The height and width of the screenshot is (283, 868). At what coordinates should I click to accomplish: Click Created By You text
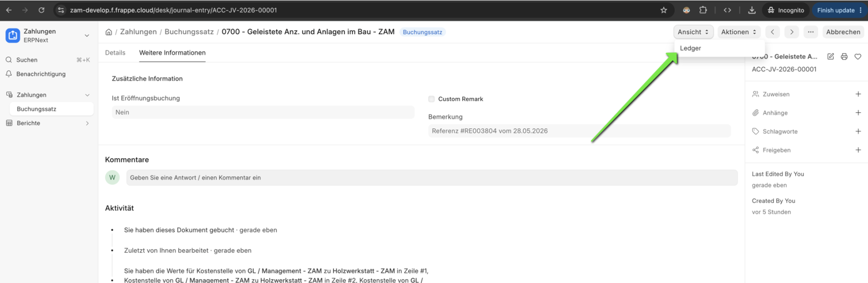773,201
